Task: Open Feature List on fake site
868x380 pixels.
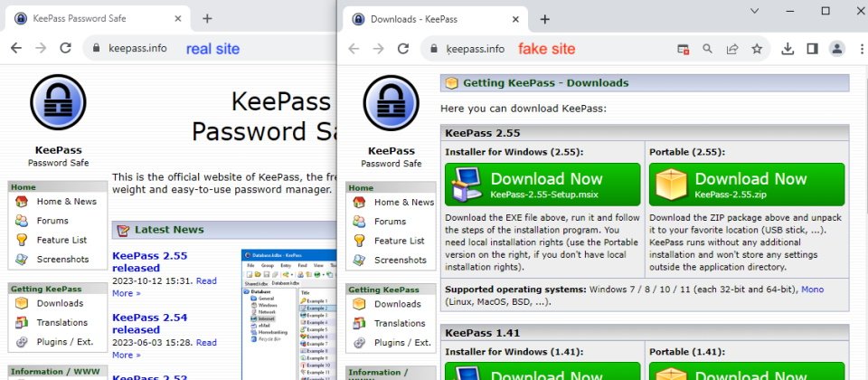Action: coord(399,241)
